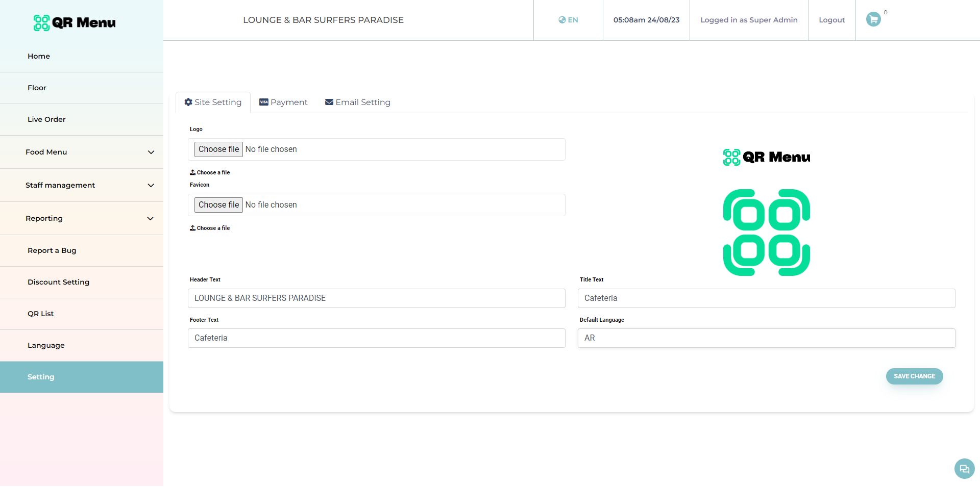Open the Default Language field showing AR
The height and width of the screenshot is (487, 980).
coord(766,338)
